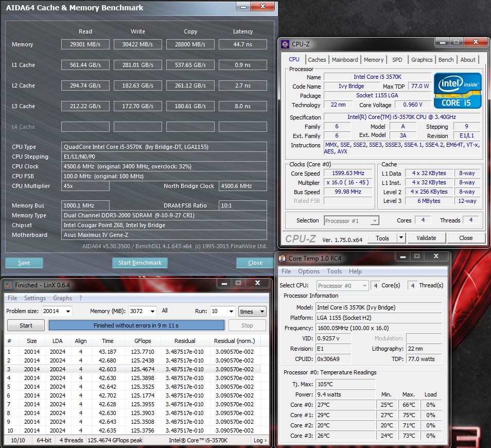Select LinX result row 10 with 125.3756 GFlops
Image resolution: width=491 pixels, height=448 pixels.
pos(133,430)
